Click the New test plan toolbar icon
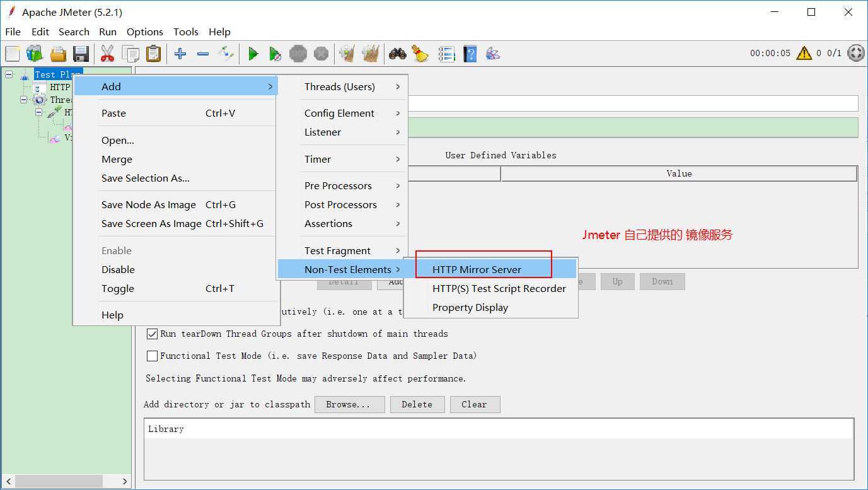This screenshot has width=868, height=490. [x=13, y=54]
